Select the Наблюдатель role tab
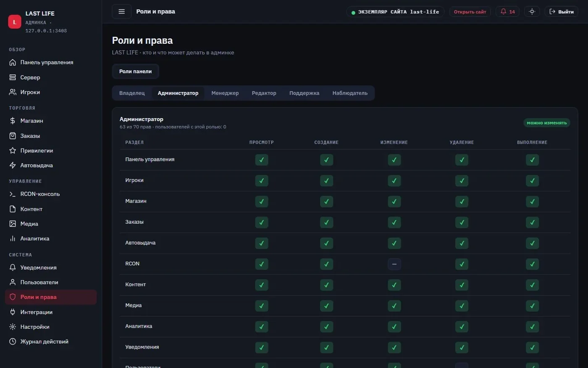The height and width of the screenshot is (368, 588). (350, 93)
